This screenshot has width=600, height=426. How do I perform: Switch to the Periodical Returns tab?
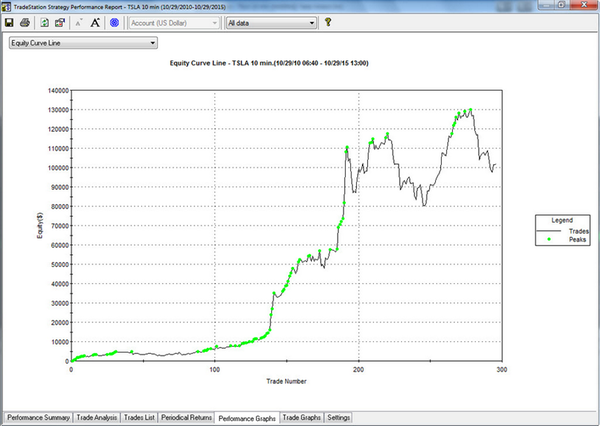coord(186,417)
